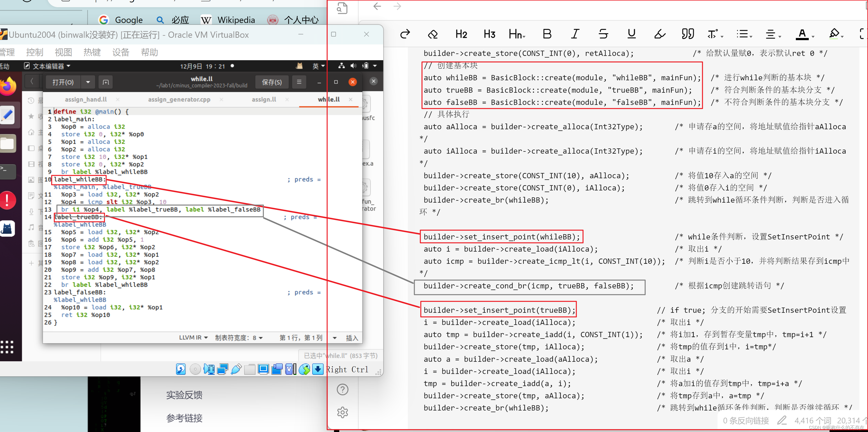The height and width of the screenshot is (432, 868).
Task: Open LLVM IR language selector
Action: [194, 338]
